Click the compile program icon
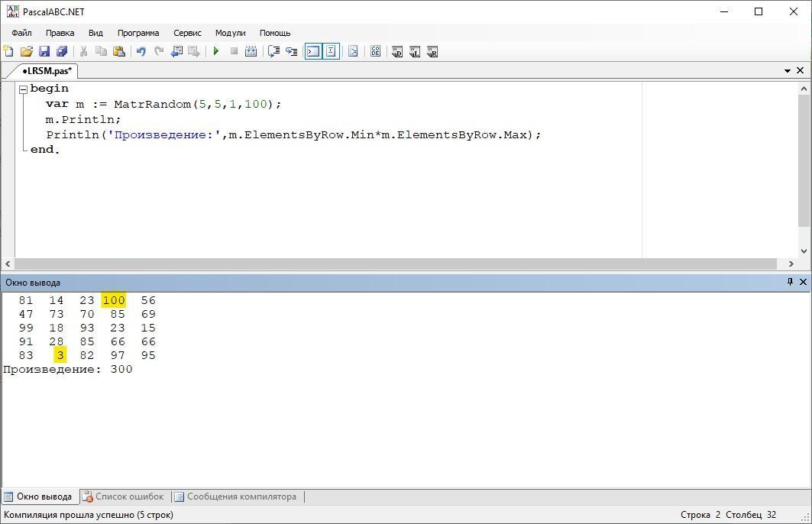The image size is (812, 524). pyautogui.click(x=251, y=51)
